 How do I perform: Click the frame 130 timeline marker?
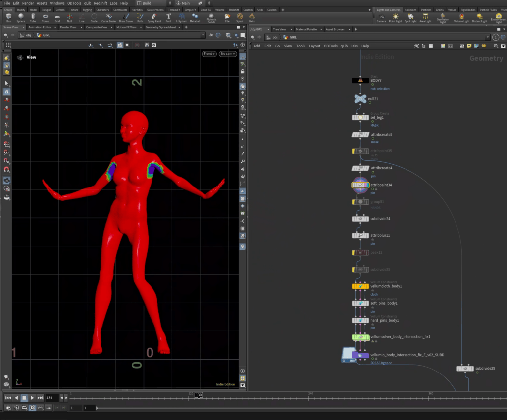click(199, 395)
